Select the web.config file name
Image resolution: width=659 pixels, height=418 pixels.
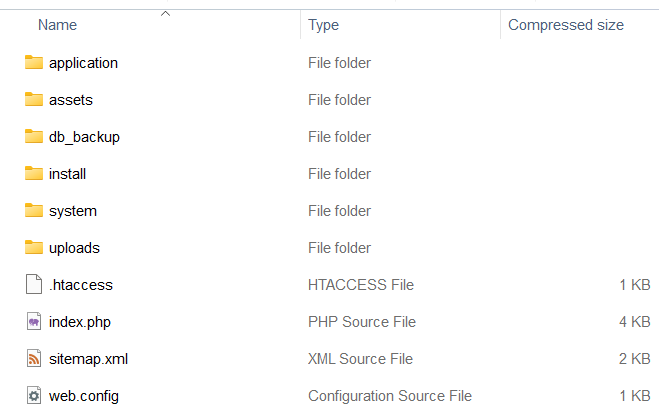(84, 396)
